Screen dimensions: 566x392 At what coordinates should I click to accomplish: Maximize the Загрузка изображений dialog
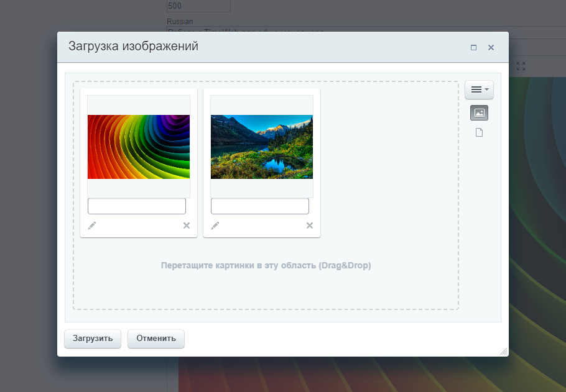(473, 47)
